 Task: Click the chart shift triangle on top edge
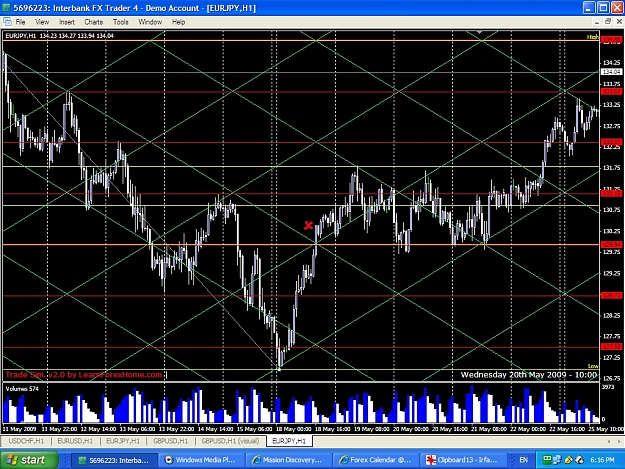click(x=480, y=32)
